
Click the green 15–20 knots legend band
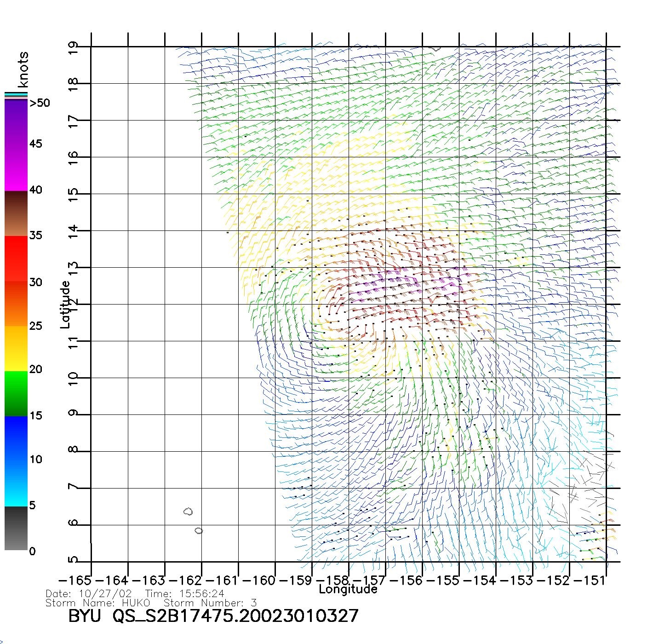point(16,393)
